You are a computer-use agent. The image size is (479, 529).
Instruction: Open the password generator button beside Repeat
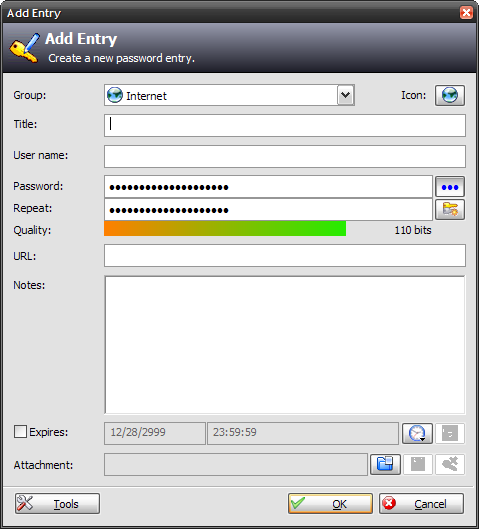[450, 210]
